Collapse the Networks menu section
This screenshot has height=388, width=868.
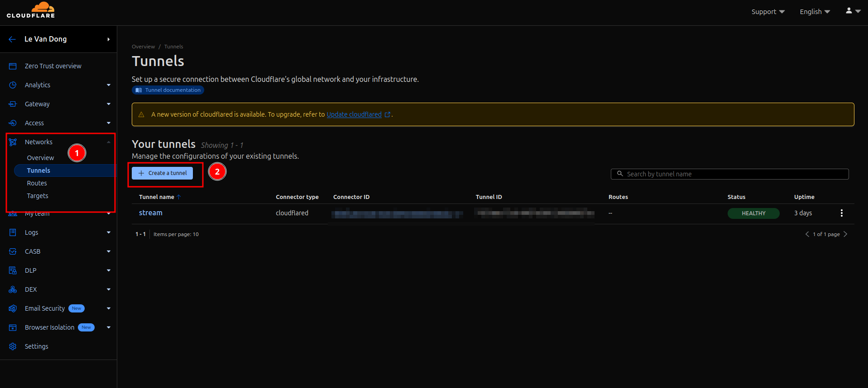(x=108, y=142)
